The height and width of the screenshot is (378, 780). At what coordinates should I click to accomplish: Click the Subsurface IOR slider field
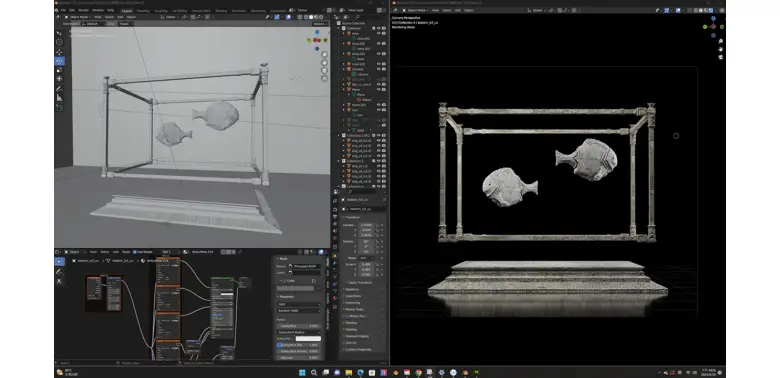pyautogui.click(x=298, y=345)
